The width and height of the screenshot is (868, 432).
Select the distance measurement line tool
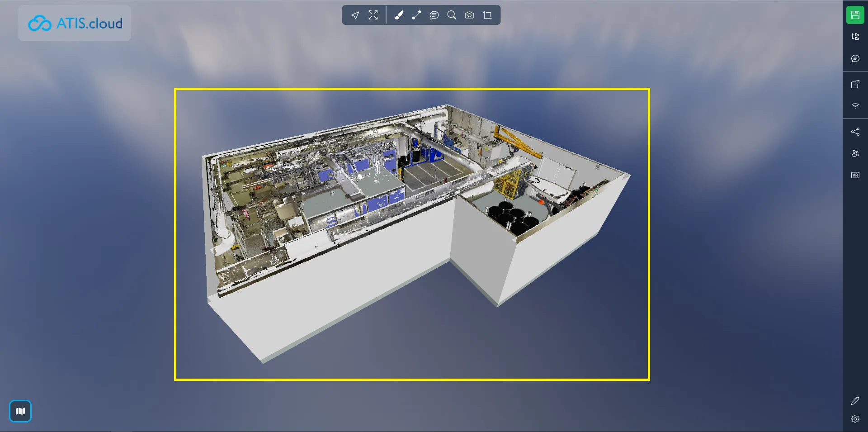[x=416, y=15]
